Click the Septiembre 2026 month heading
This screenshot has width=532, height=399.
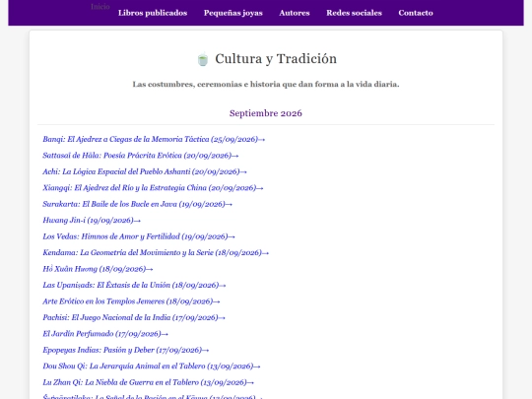(x=266, y=113)
